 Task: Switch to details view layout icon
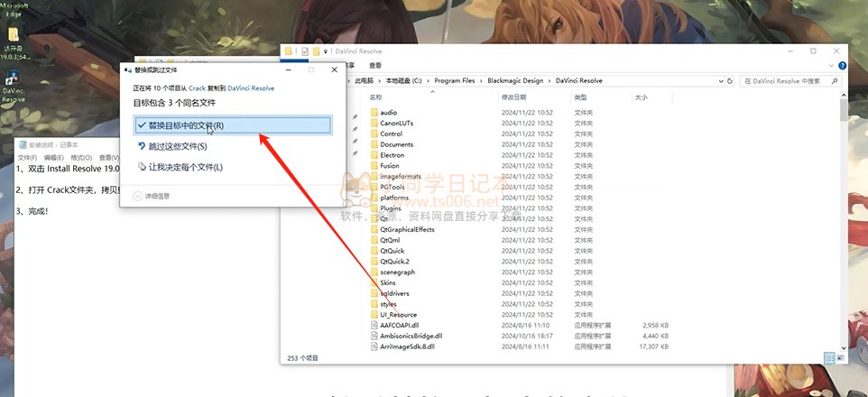coord(829,358)
